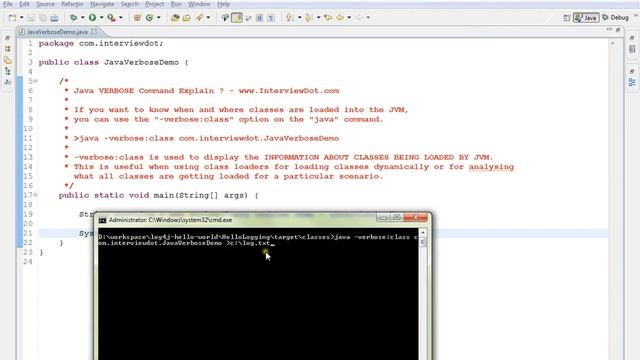640x360 pixels.
Task: Open the File menu
Action: click(x=8, y=4)
